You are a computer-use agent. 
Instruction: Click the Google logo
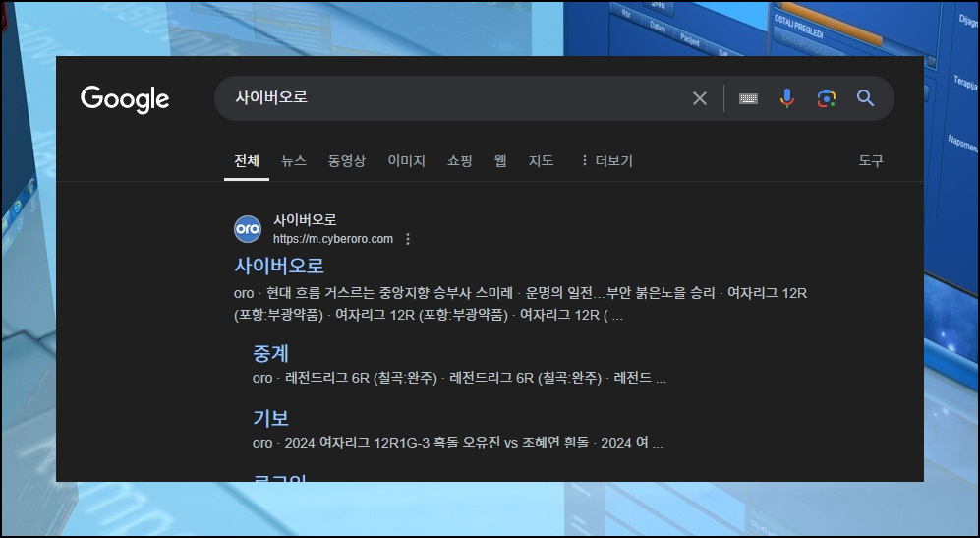(x=125, y=98)
